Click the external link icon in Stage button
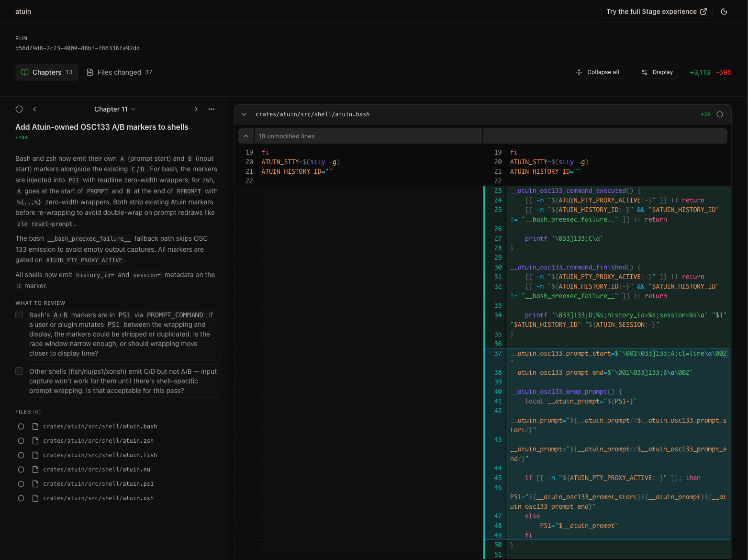 click(703, 11)
